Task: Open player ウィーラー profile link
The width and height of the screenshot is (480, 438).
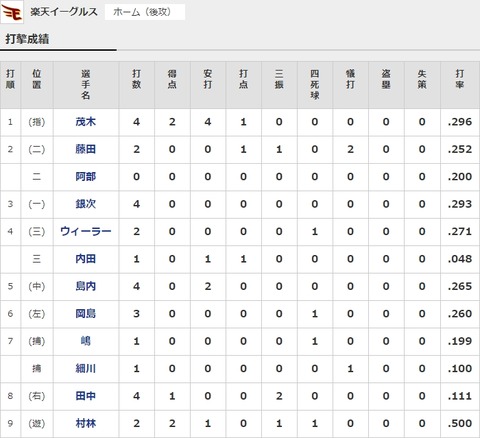Action: 86,231
